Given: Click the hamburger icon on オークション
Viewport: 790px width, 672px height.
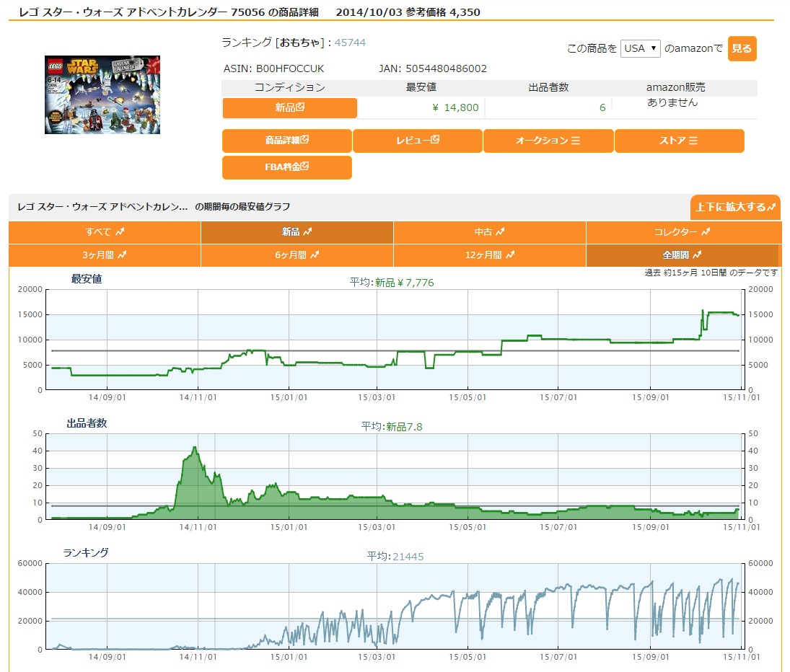Looking at the screenshot, I should point(576,141).
